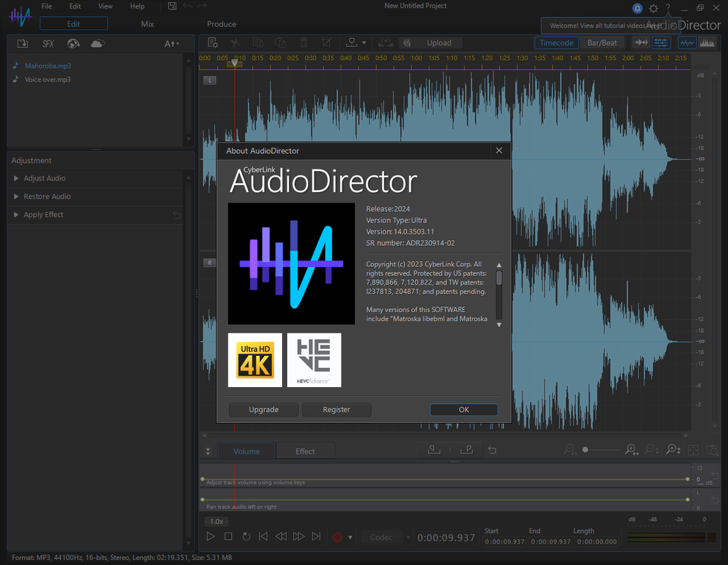Click the export audio tray icon
Image resolution: width=728 pixels, height=565 pixels.
352,42
